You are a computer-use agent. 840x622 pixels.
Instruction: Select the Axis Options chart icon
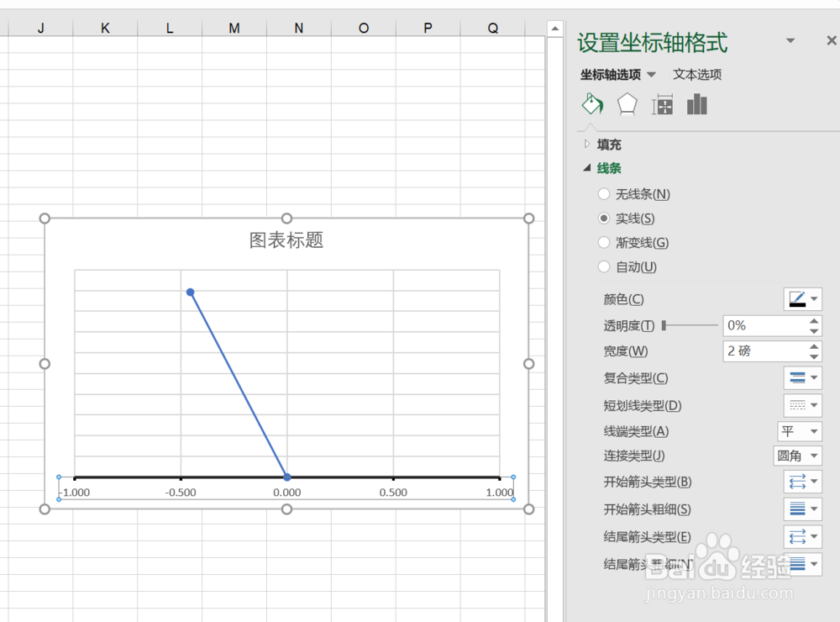click(x=696, y=104)
